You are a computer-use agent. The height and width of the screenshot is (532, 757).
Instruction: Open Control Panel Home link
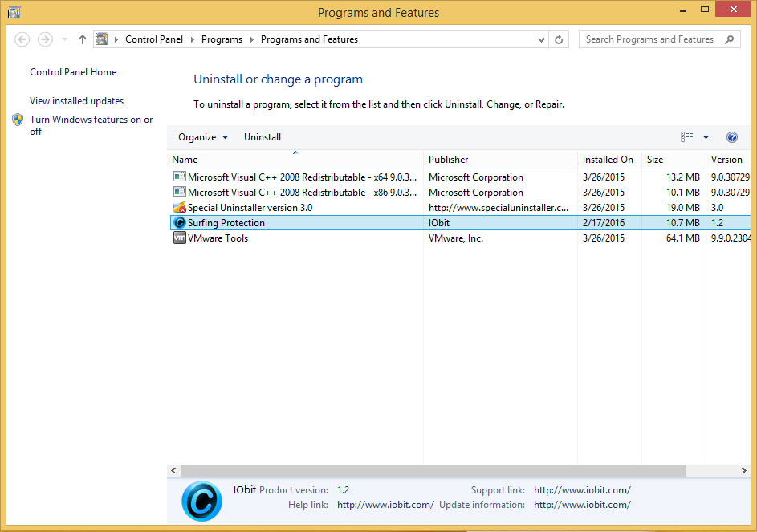(73, 72)
